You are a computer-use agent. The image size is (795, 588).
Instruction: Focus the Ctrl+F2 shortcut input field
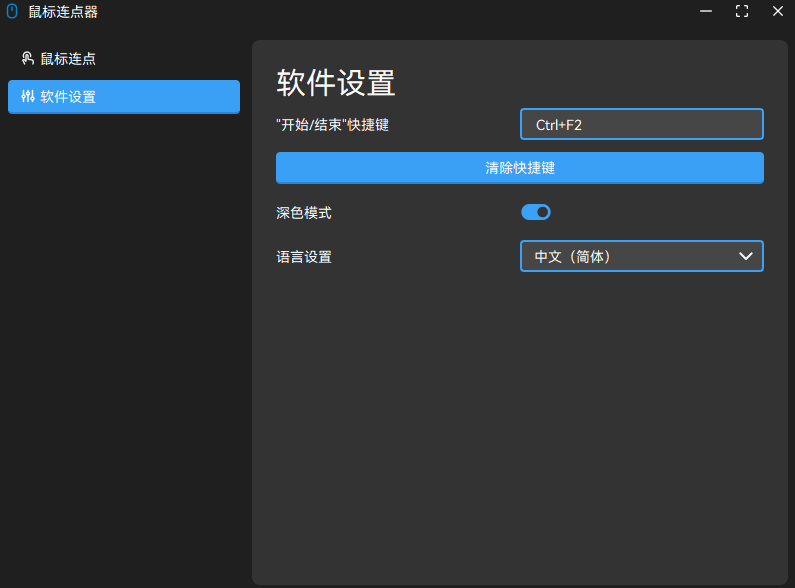pos(641,124)
